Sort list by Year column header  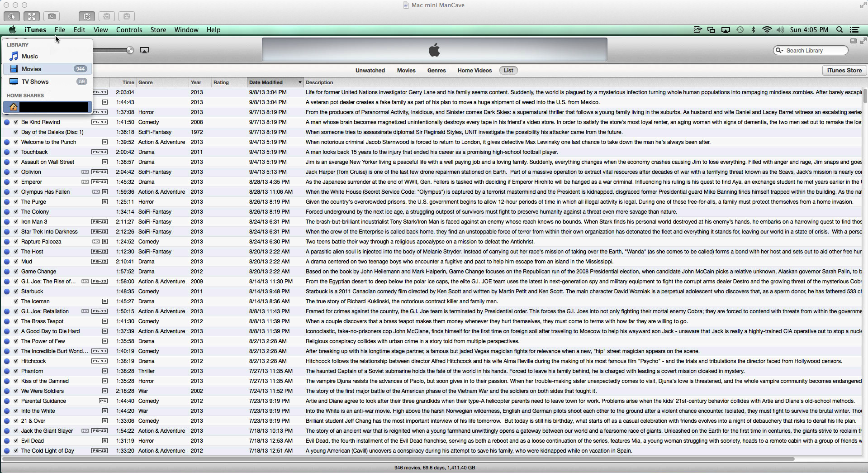pos(200,82)
